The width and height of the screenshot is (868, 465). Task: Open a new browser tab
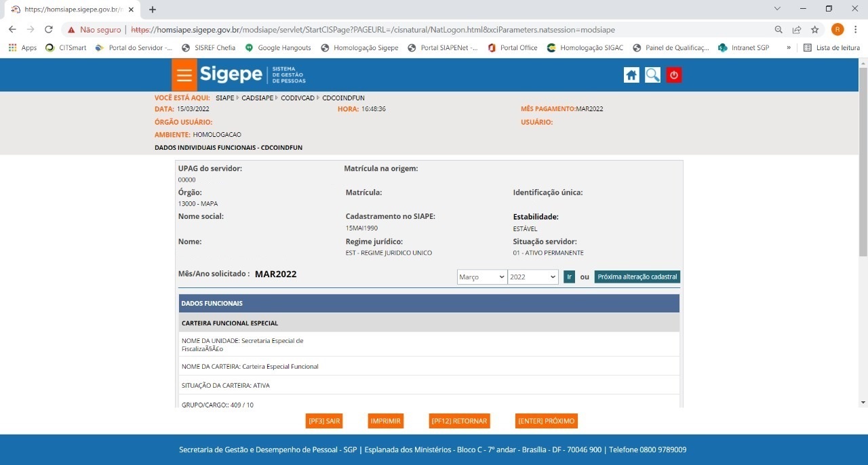pyautogui.click(x=153, y=9)
